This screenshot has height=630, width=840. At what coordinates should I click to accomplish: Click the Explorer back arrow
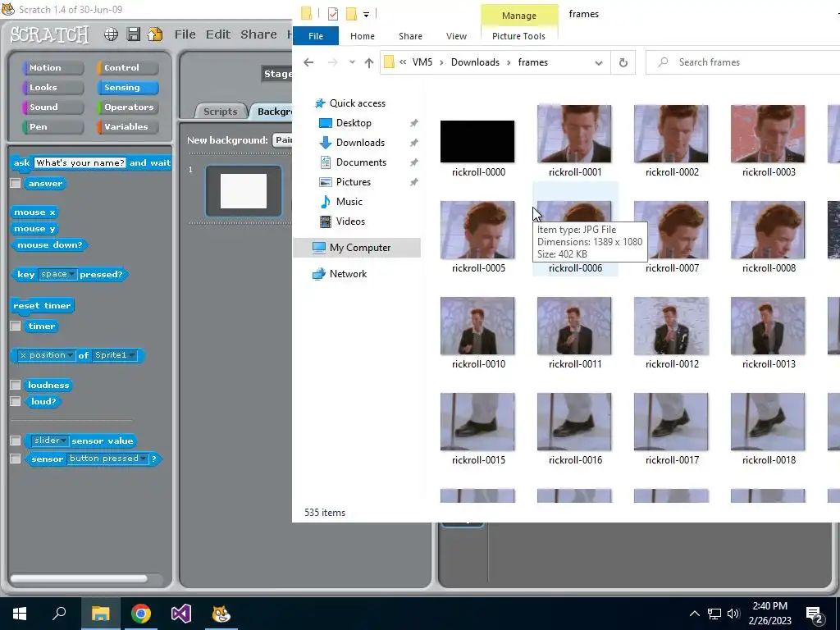(308, 62)
